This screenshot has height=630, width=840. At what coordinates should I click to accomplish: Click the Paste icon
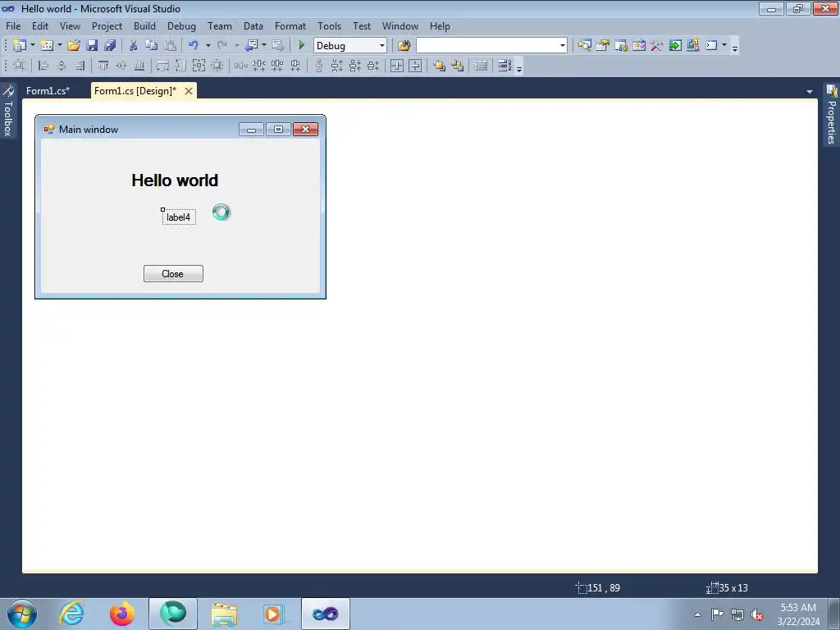[x=170, y=46]
